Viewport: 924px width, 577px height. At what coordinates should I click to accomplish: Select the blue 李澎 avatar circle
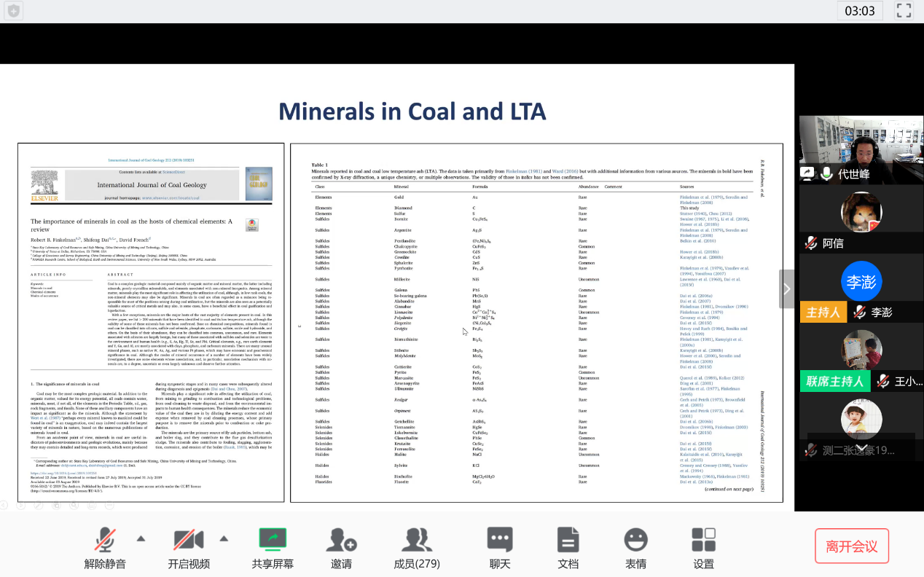pyautogui.click(x=861, y=282)
